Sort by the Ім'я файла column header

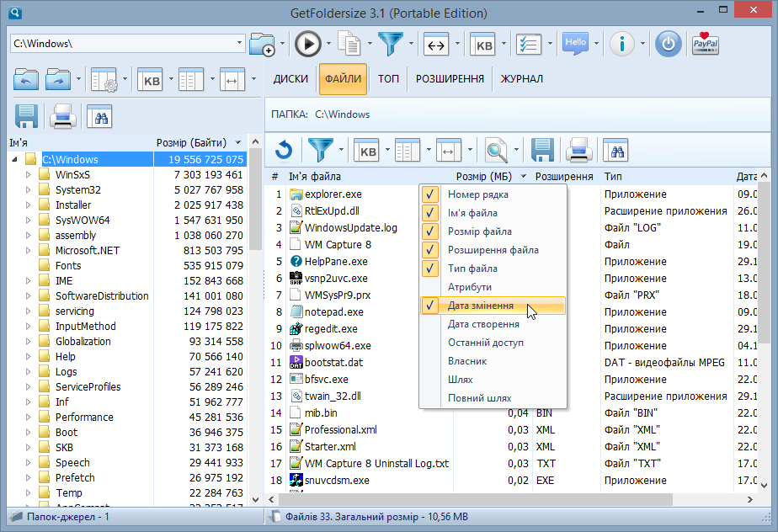[315, 177]
